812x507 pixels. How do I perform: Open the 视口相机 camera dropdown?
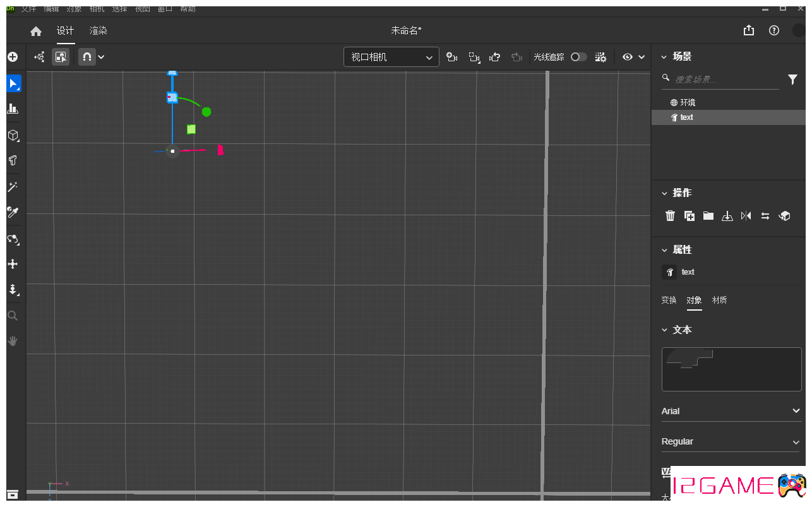point(391,57)
